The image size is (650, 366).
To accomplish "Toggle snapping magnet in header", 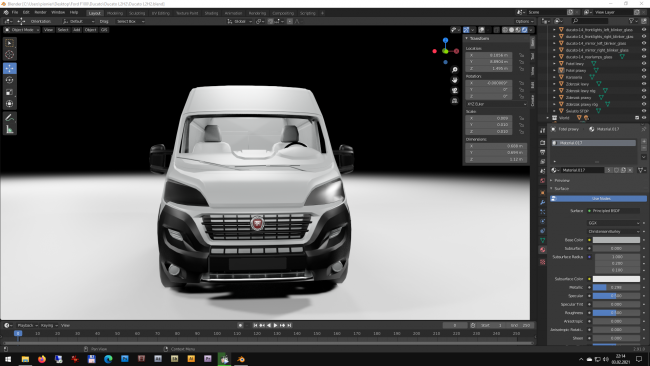I will (270, 21).
